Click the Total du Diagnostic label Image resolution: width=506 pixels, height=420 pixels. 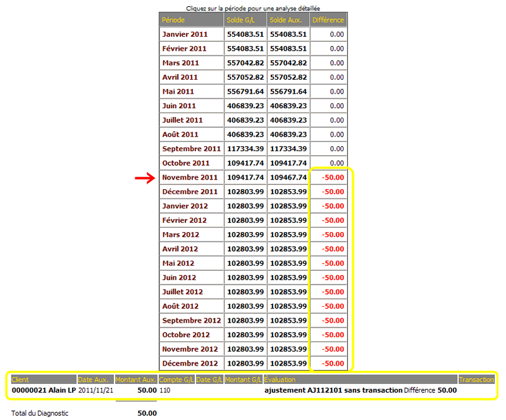click(40, 413)
